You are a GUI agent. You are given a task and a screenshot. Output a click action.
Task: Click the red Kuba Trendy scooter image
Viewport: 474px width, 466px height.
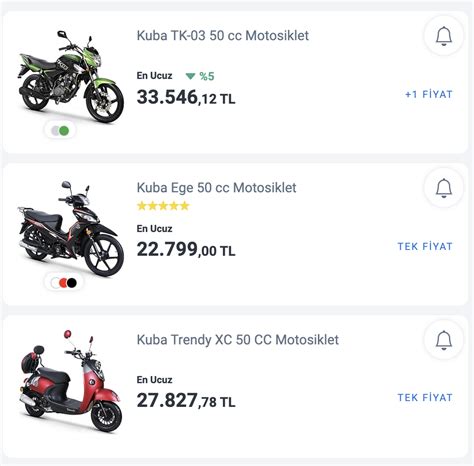click(70, 381)
